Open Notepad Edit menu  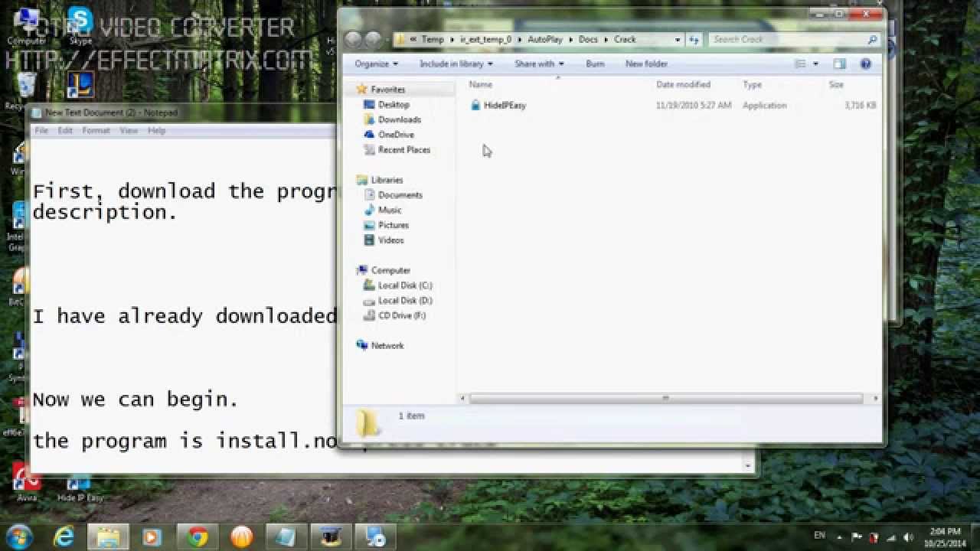[65, 131]
